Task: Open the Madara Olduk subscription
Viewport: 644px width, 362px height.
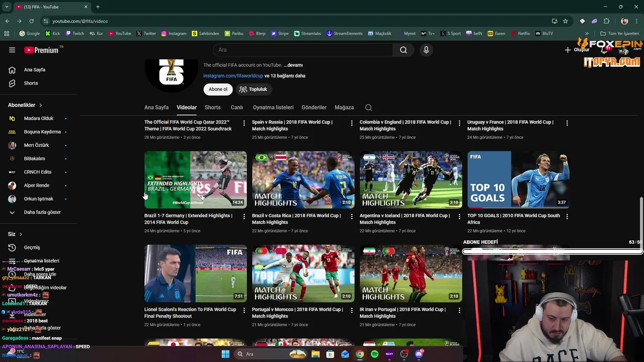Action: 39,119
